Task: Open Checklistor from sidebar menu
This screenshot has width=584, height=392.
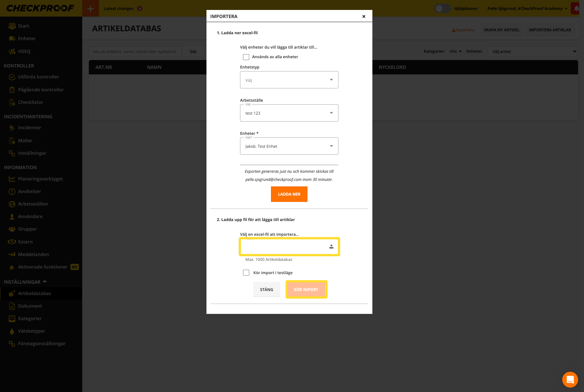Action: pos(31,102)
